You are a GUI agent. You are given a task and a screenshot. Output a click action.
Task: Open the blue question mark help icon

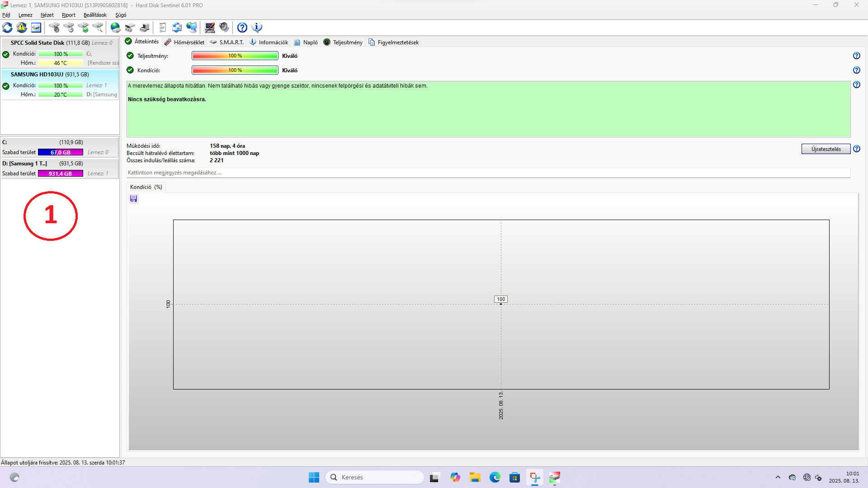pos(242,28)
